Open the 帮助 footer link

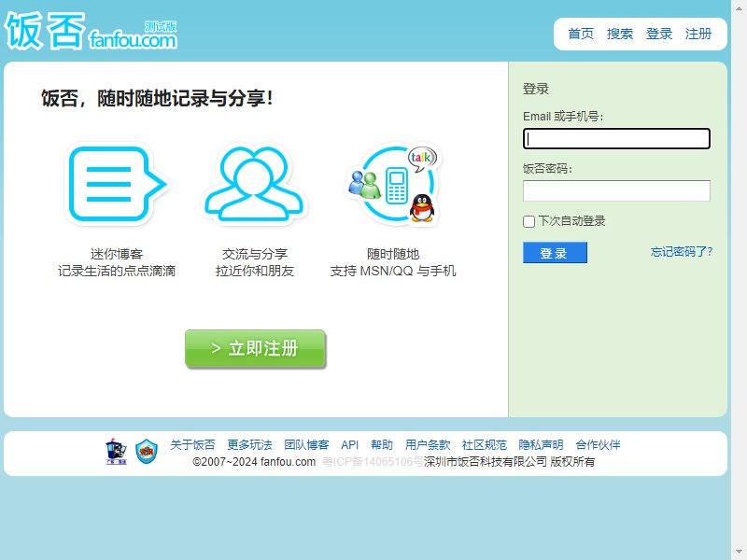click(x=382, y=445)
